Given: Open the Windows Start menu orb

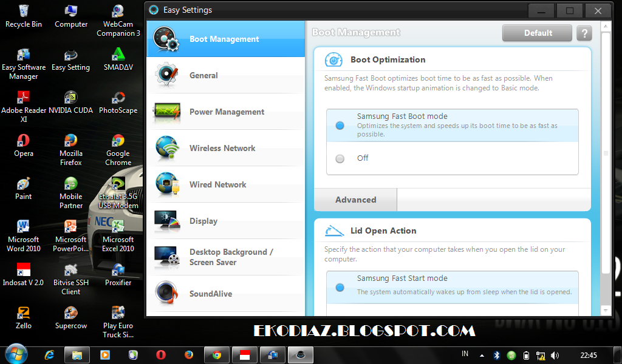Looking at the screenshot, I should (x=16, y=354).
